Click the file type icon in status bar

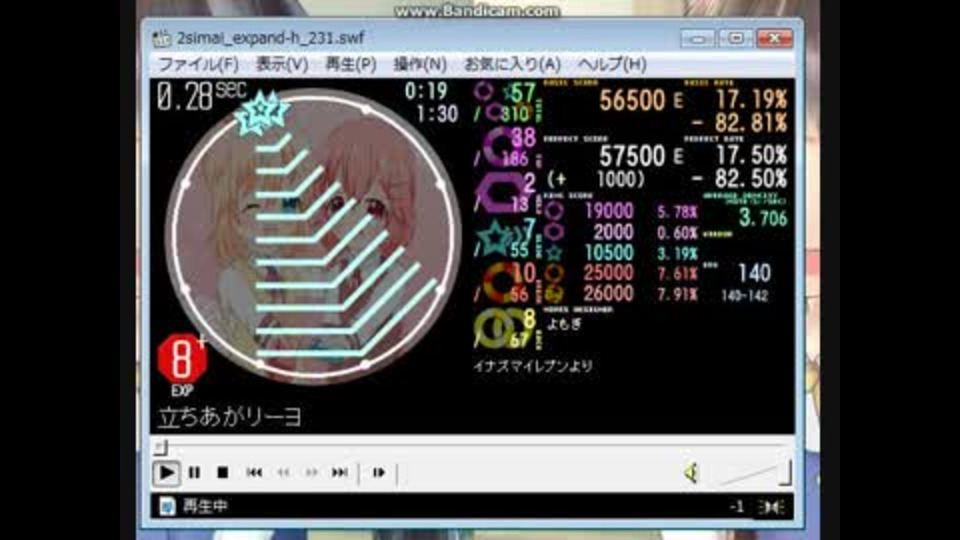click(167, 506)
